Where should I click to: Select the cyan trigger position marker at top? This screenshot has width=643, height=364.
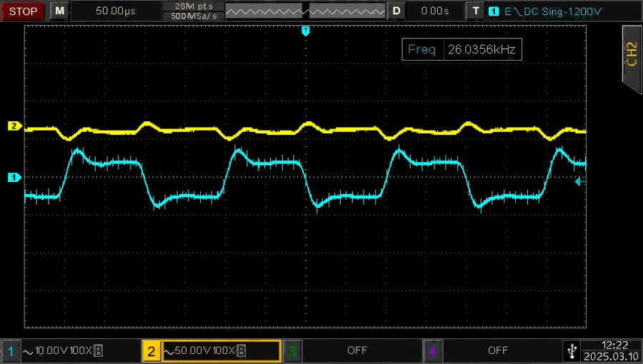[x=306, y=31]
